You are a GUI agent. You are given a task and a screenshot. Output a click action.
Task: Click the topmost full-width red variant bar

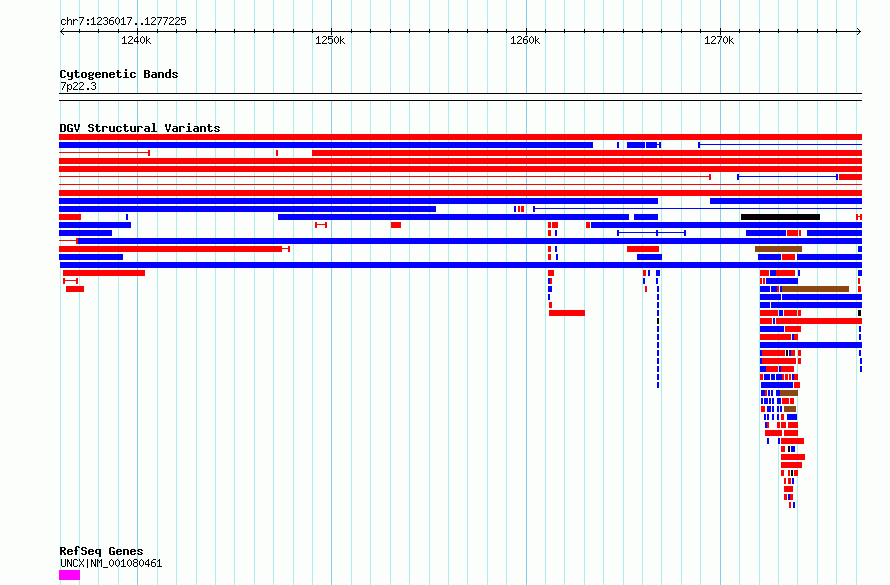point(460,137)
